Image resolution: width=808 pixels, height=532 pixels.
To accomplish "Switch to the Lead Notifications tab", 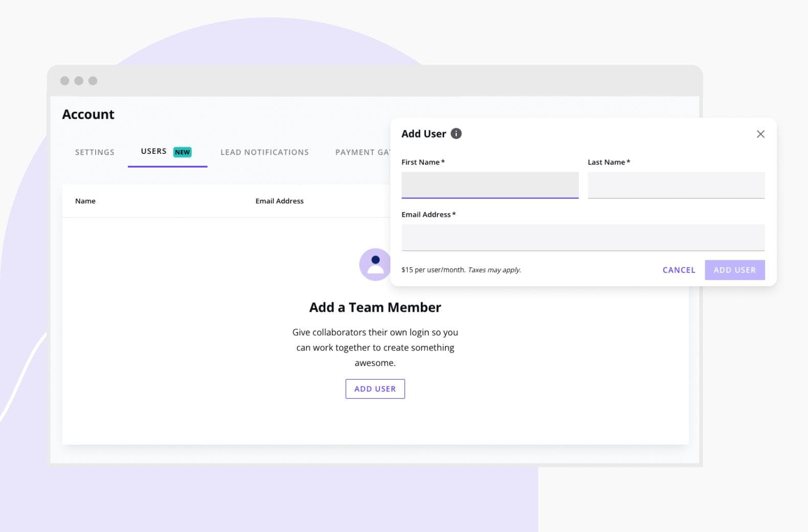I will coord(264,152).
